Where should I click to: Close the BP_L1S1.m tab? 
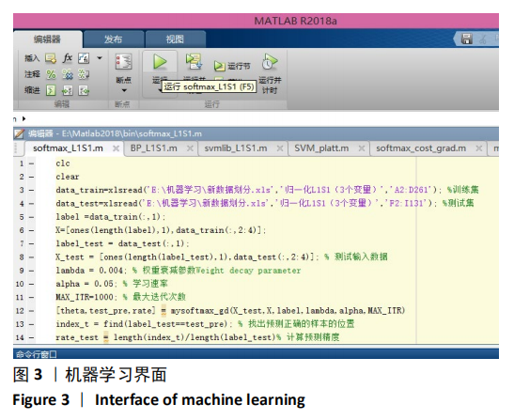click(190, 148)
